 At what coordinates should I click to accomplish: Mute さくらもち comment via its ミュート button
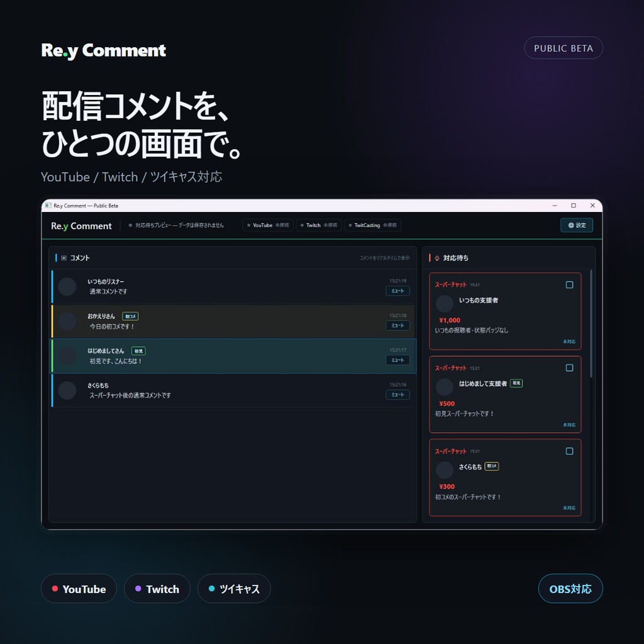tap(397, 395)
